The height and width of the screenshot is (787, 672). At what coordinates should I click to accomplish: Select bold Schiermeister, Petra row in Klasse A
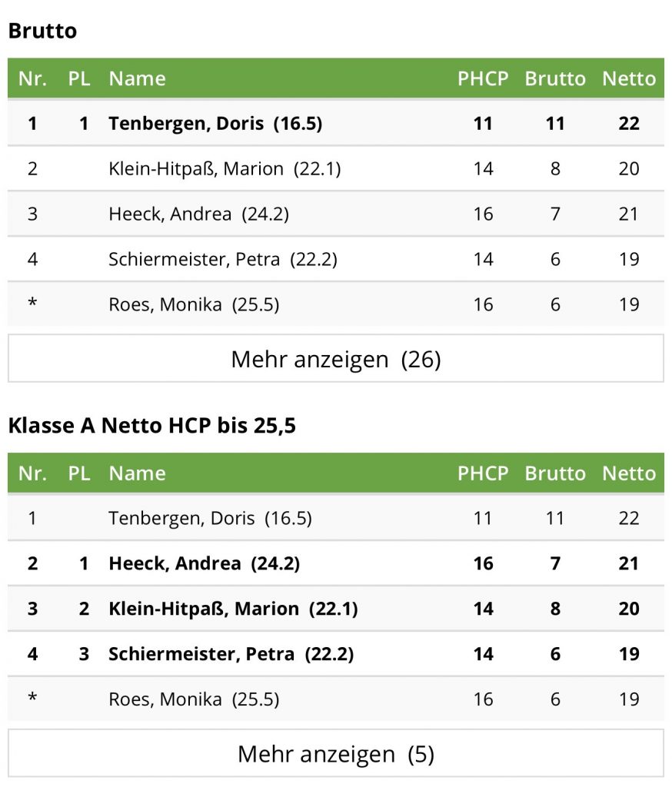point(335,653)
